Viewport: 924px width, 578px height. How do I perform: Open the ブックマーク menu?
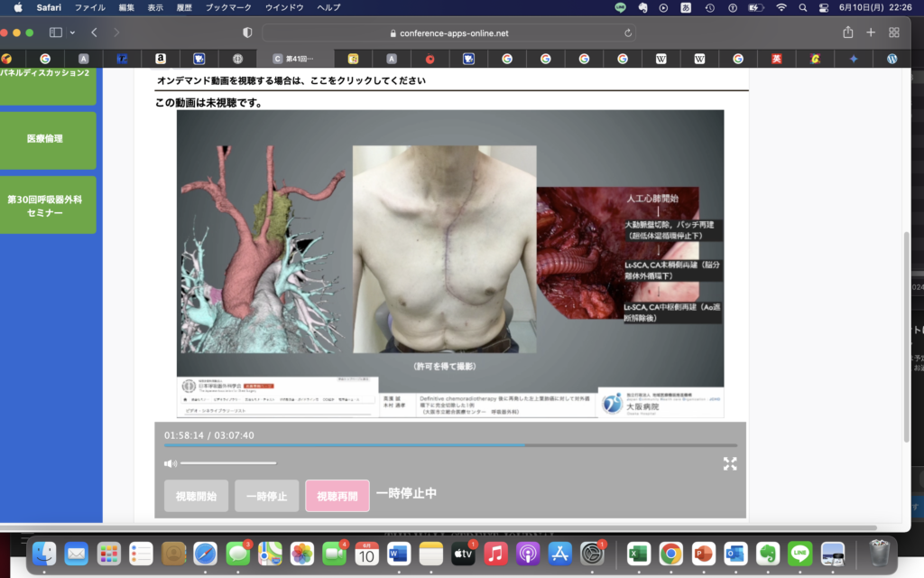tap(222, 7)
